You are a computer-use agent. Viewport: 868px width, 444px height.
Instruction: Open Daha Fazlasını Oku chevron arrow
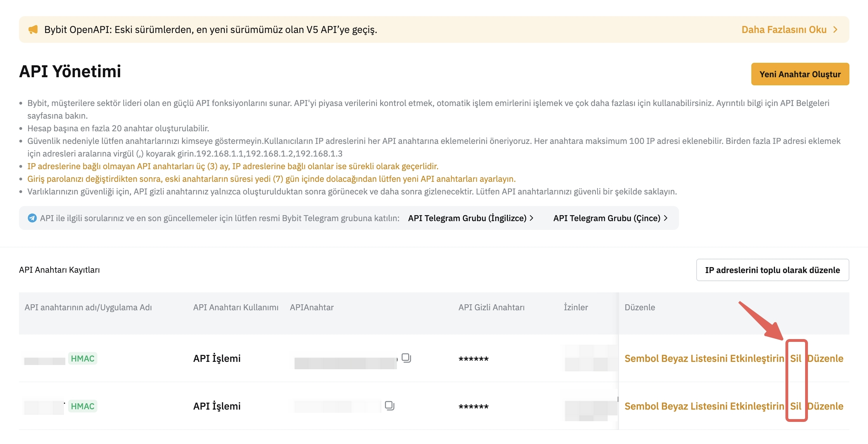point(836,29)
